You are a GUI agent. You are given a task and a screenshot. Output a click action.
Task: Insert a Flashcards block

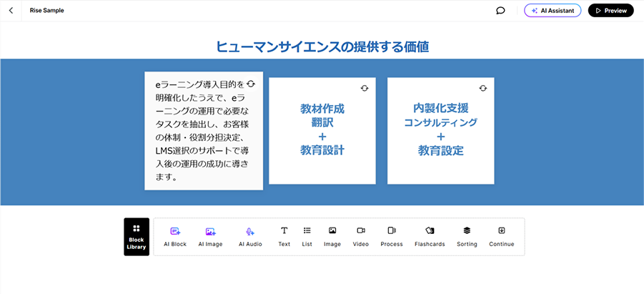click(x=430, y=237)
